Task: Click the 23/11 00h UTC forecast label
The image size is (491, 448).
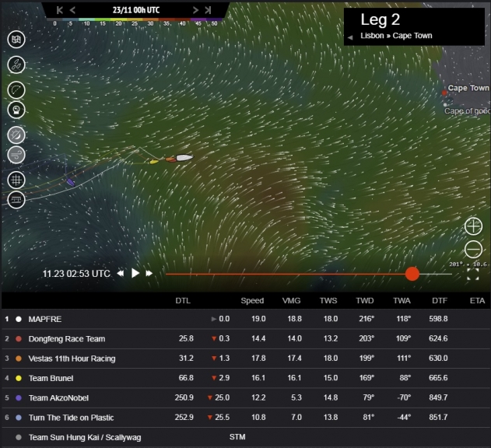Action: pyautogui.click(x=136, y=10)
